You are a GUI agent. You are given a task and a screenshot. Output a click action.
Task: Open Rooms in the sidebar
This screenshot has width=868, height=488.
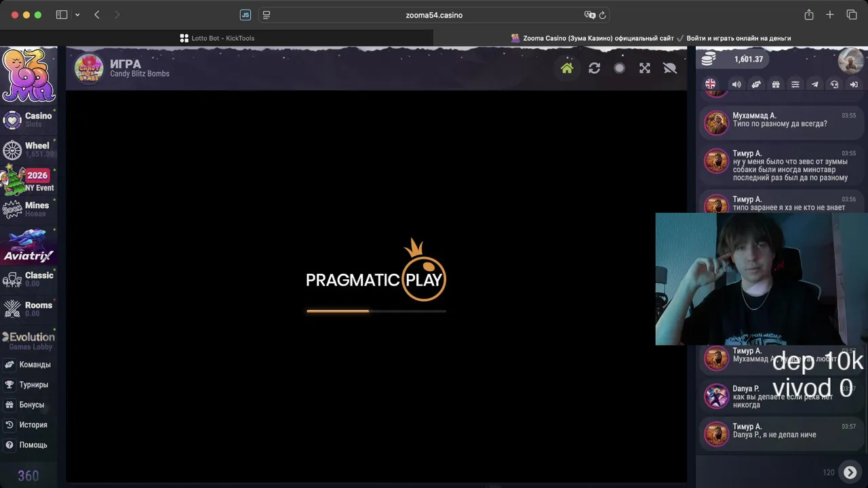[28, 308]
